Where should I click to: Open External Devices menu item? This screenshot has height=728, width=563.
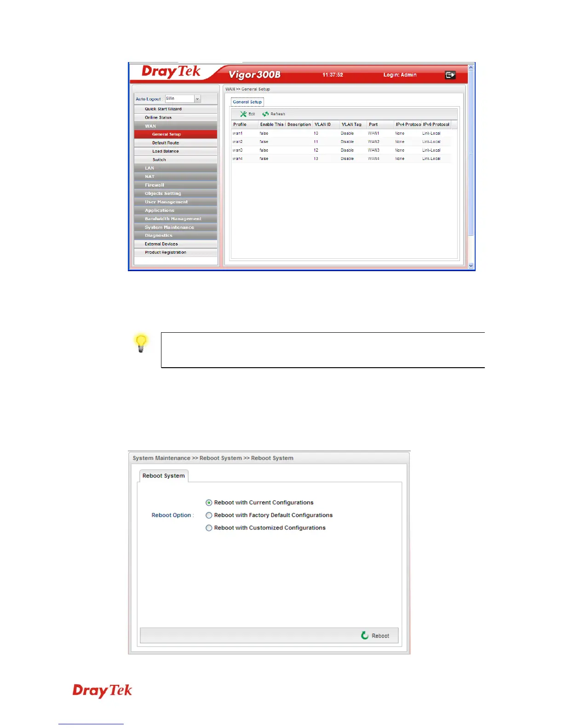(176, 244)
